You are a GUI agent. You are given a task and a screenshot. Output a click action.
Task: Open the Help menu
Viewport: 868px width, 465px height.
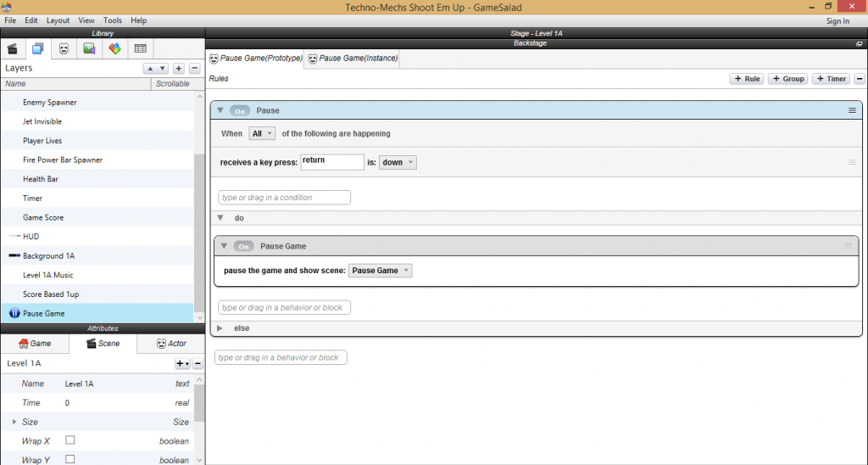(x=138, y=20)
